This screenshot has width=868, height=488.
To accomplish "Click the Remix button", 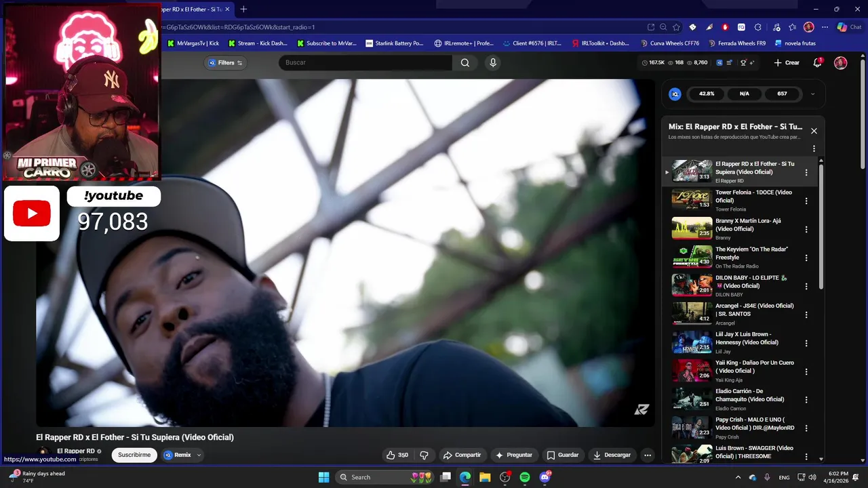I will point(178,455).
